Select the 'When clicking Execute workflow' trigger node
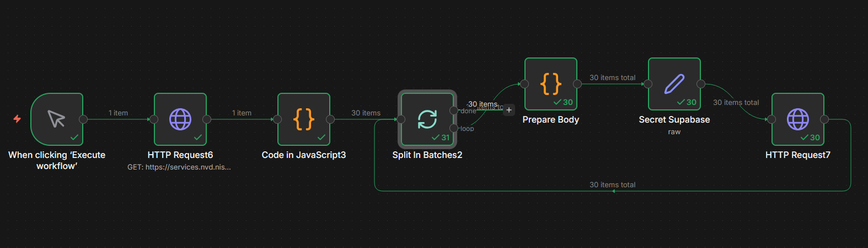Viewport: 868px width, 248px height. point(57,119)
